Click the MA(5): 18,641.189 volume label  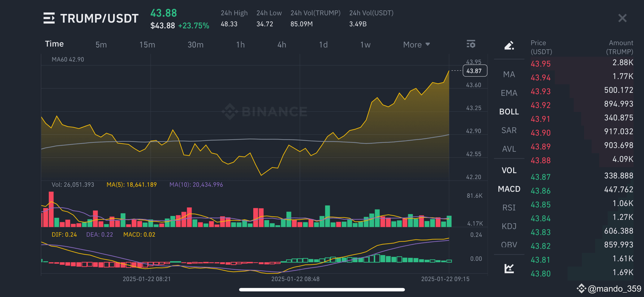point(132,185)
